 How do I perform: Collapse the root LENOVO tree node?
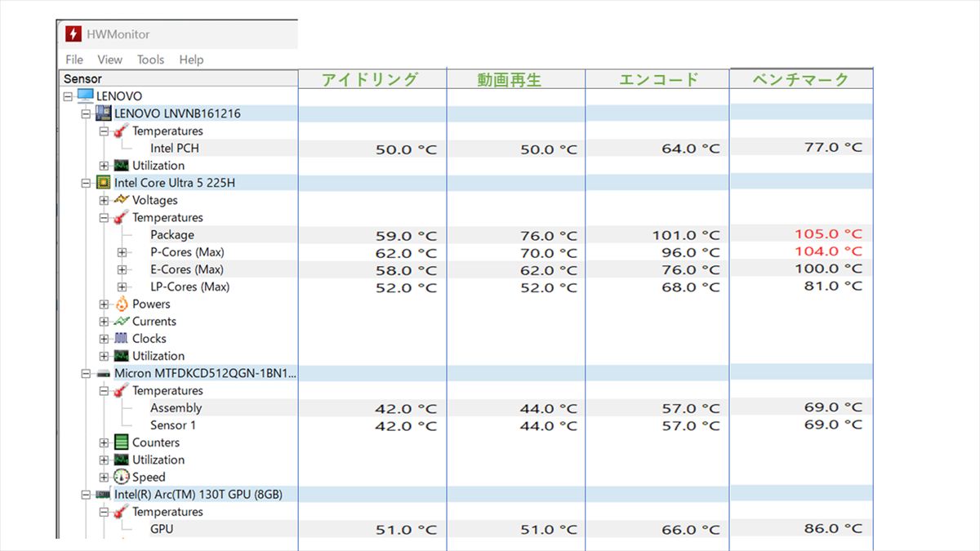69,96
